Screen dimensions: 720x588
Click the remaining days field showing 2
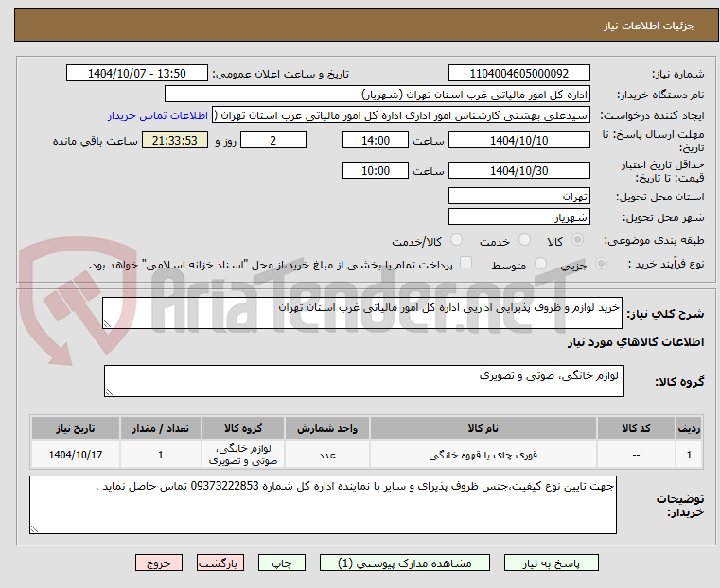pyautogui.click(x=273, y=140)
